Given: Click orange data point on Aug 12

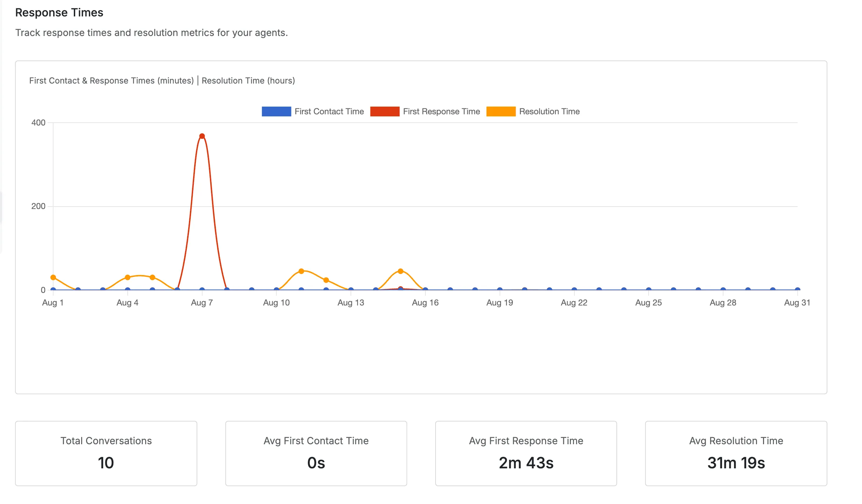Looking at the screenshot, I should click(x=326, y=280).
